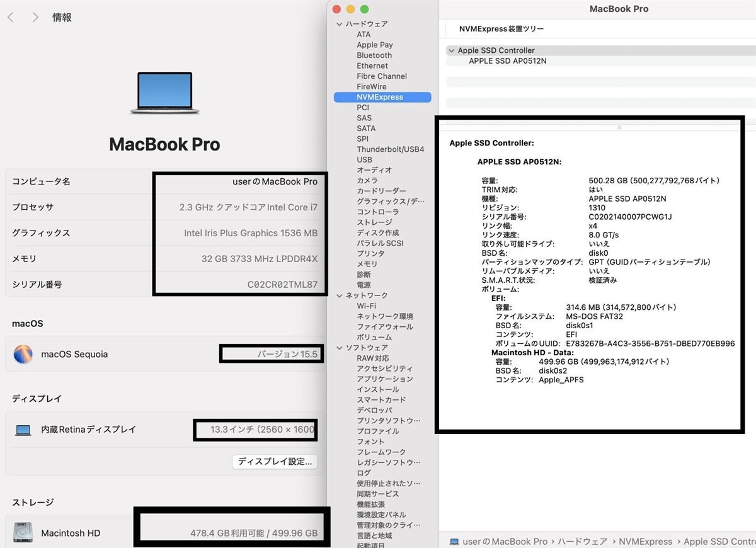The width and height of the screenshot is (756, 548).
Task: Click path bar item NVMExpress
Action: coord(646,541)
